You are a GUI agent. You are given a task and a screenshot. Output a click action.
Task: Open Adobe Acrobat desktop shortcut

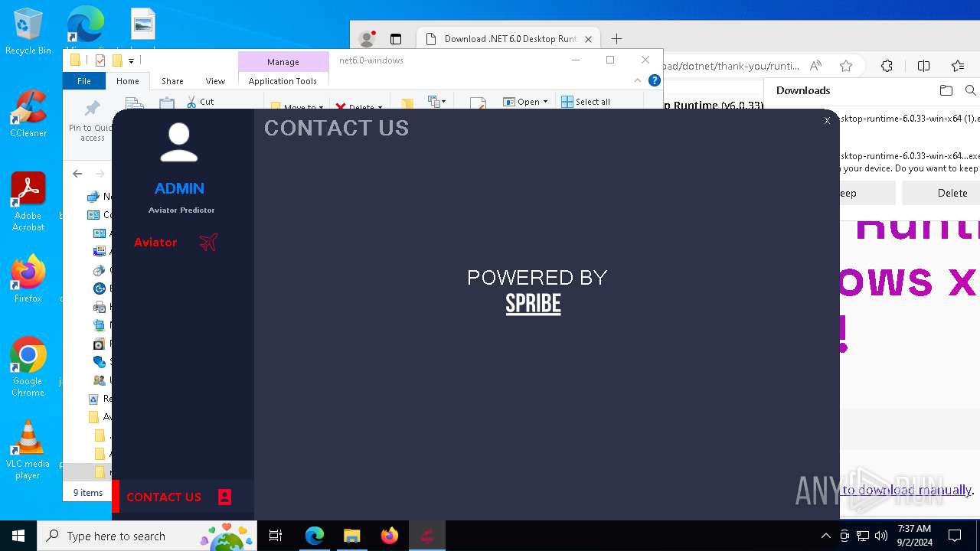28,202
